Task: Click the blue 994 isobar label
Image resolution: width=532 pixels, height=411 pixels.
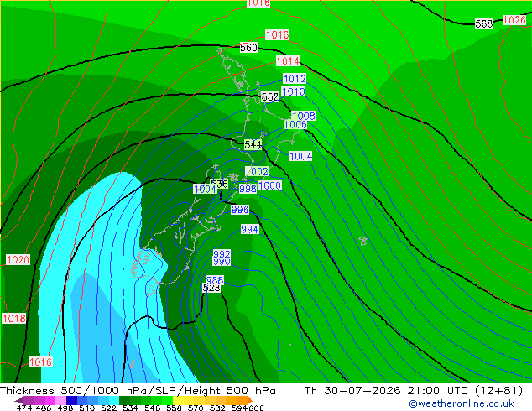Action: coord(250,229)
